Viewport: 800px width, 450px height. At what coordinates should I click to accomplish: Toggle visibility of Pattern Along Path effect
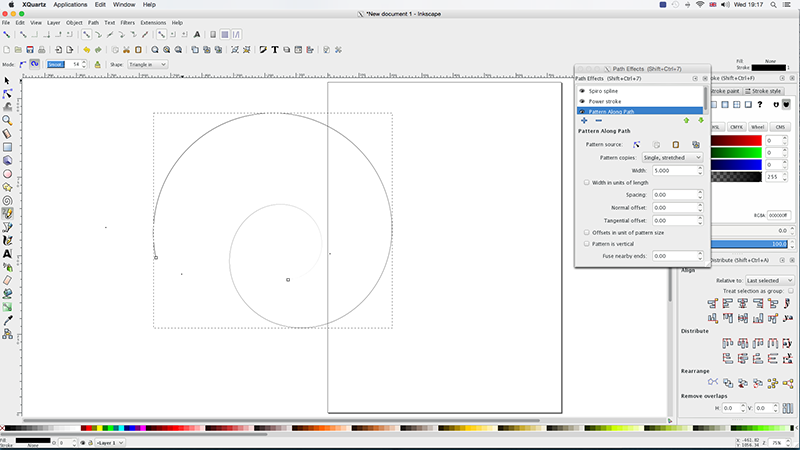582,111
